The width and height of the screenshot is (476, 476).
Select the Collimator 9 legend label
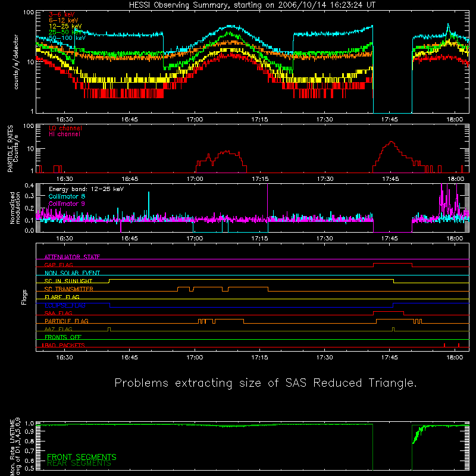(x=67, y=203)
